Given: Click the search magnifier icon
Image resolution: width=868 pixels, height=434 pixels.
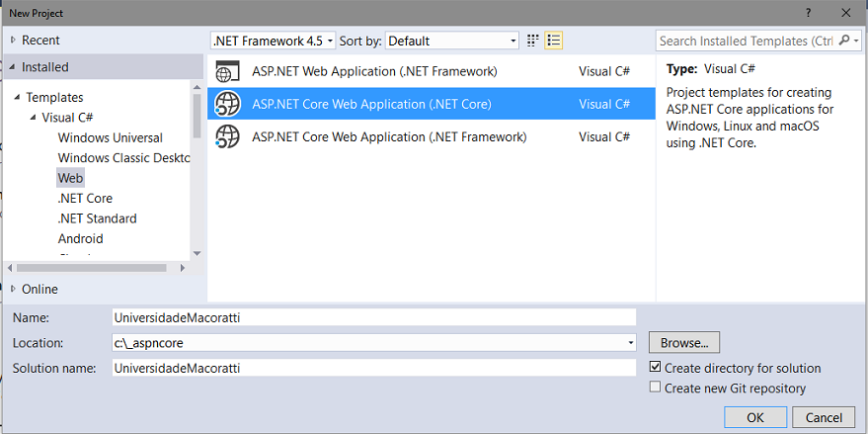Looking at the screenshot, I should tap(844, 41).
